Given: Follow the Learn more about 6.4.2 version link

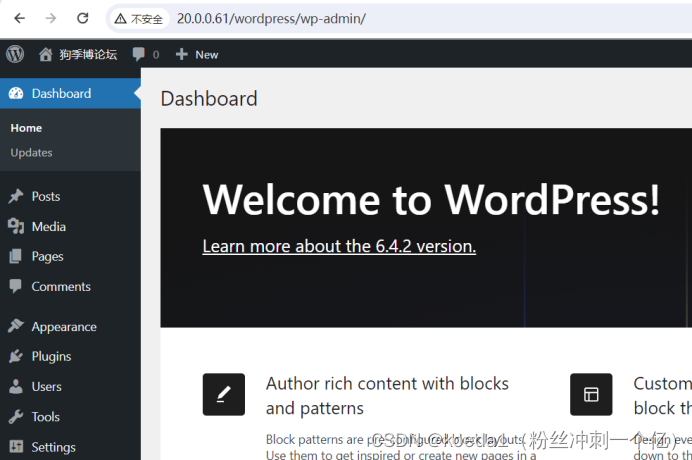Looking at the screenshot, I should pos(339,246).
